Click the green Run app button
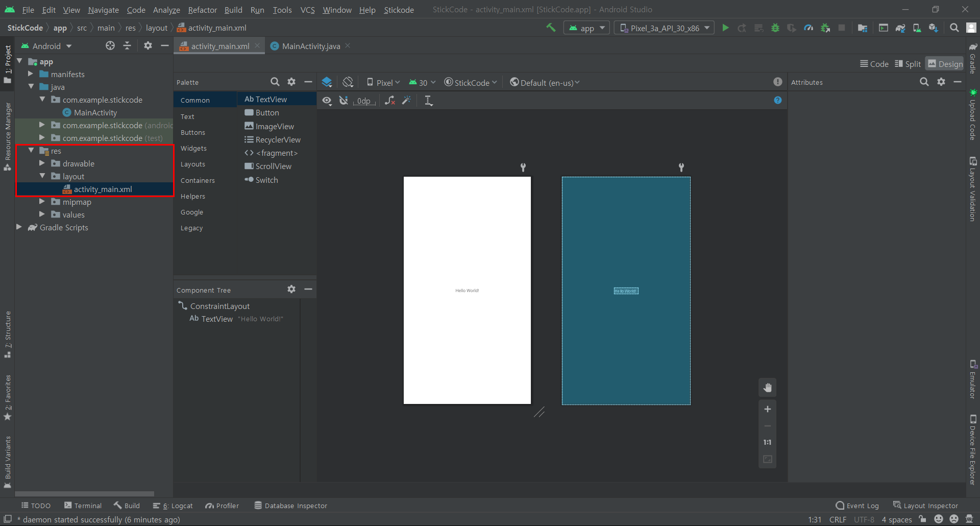Screen dimensions: 980x526 pos(725,28)
